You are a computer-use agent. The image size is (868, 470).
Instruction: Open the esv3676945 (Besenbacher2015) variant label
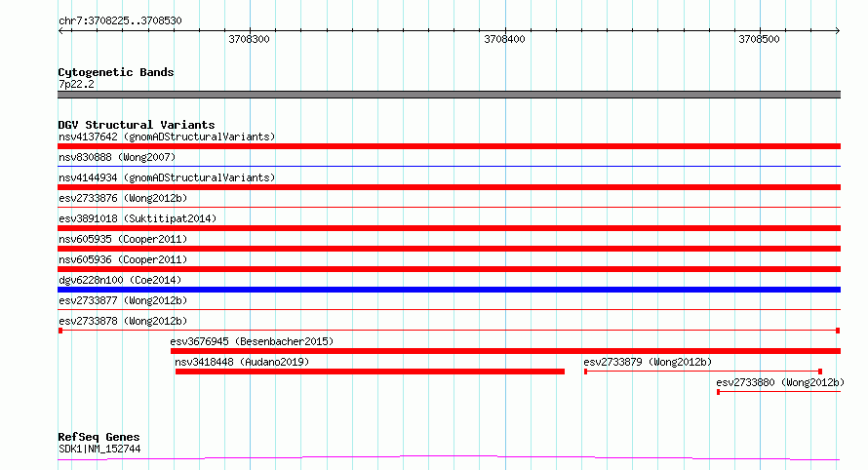(252, 341)
